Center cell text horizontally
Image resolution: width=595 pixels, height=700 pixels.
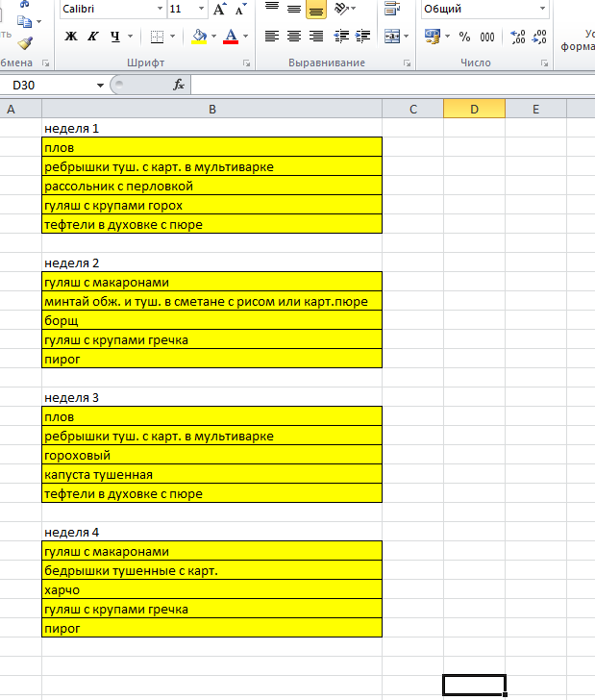tap(294, 37)
